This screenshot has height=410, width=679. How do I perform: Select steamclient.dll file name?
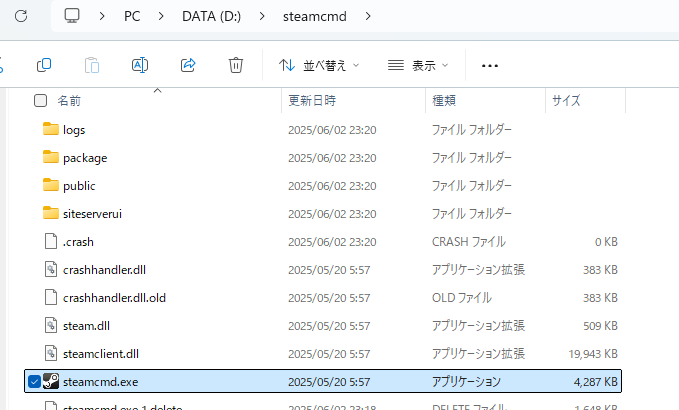coord(101,354)
